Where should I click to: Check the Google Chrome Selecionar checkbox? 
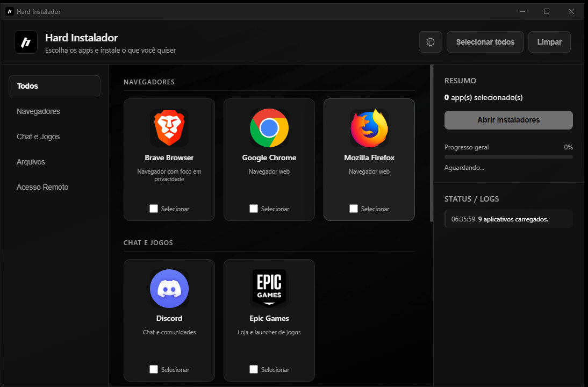tap(254, 209)
